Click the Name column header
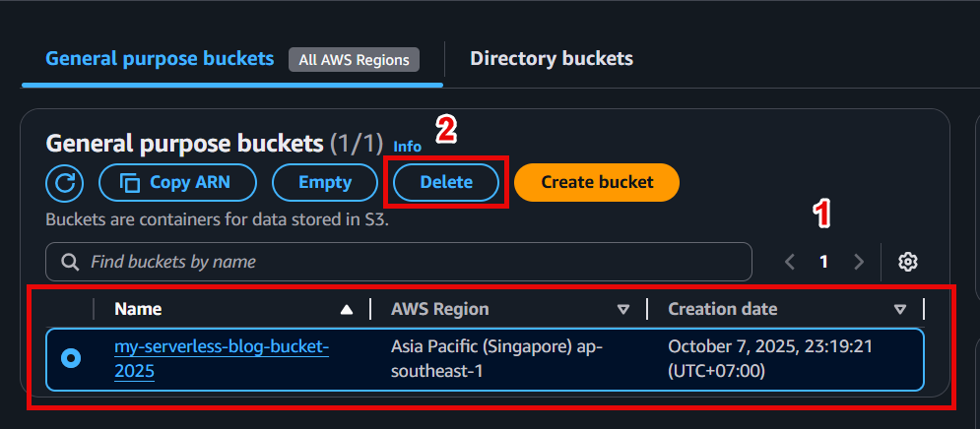 coord(138,309)
